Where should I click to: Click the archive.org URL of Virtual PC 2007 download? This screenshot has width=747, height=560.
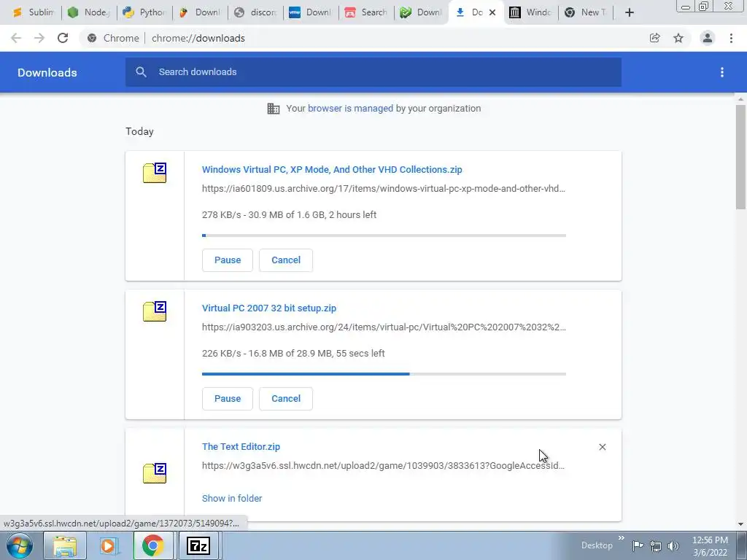tap(384, 327)
